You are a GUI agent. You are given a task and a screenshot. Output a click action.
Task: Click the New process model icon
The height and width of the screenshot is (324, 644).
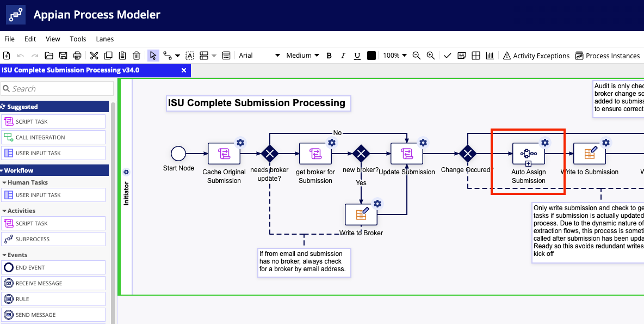(x=6, y=56)
